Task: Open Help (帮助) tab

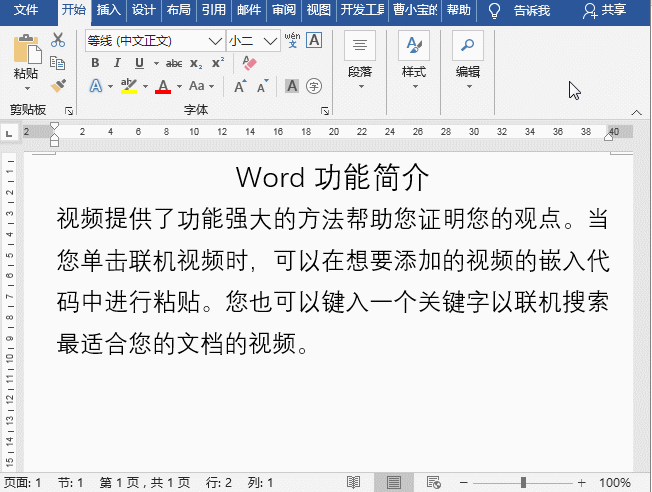Action: [459, 10]
